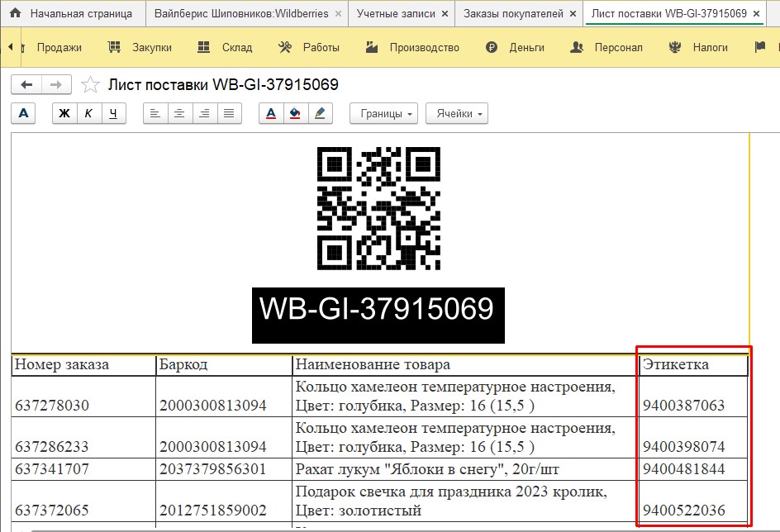Viewport: 780px width, 532px height.
Task: Justify the text alignment
Action: pos(229,113)
